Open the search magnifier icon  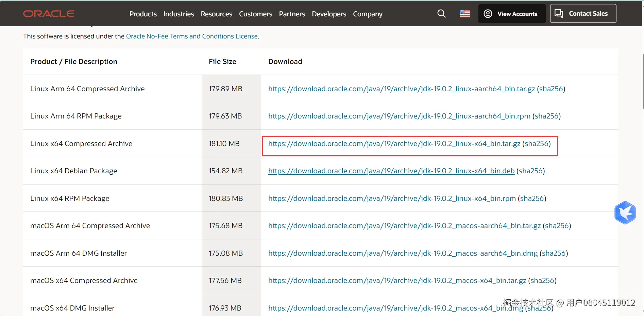point(441,14)
